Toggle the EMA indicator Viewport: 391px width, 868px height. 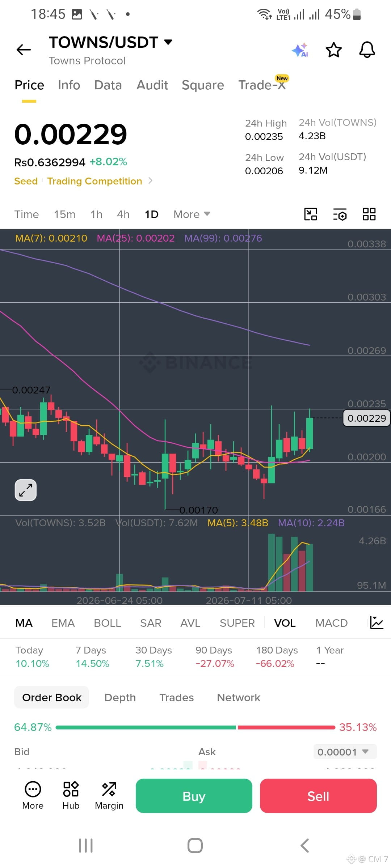(63, 623)
